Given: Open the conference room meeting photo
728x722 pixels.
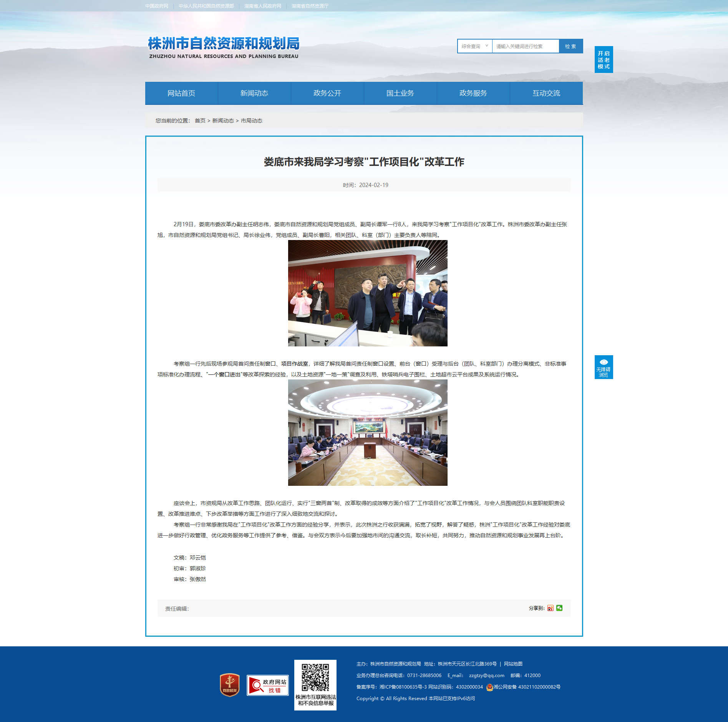Looking at the screenshot, I should (368, 432).
